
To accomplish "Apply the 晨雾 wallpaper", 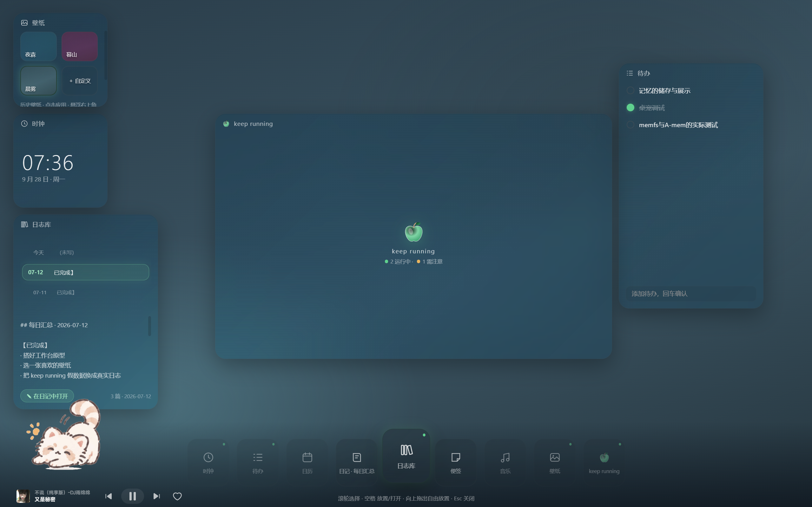I will pos(38,81).
